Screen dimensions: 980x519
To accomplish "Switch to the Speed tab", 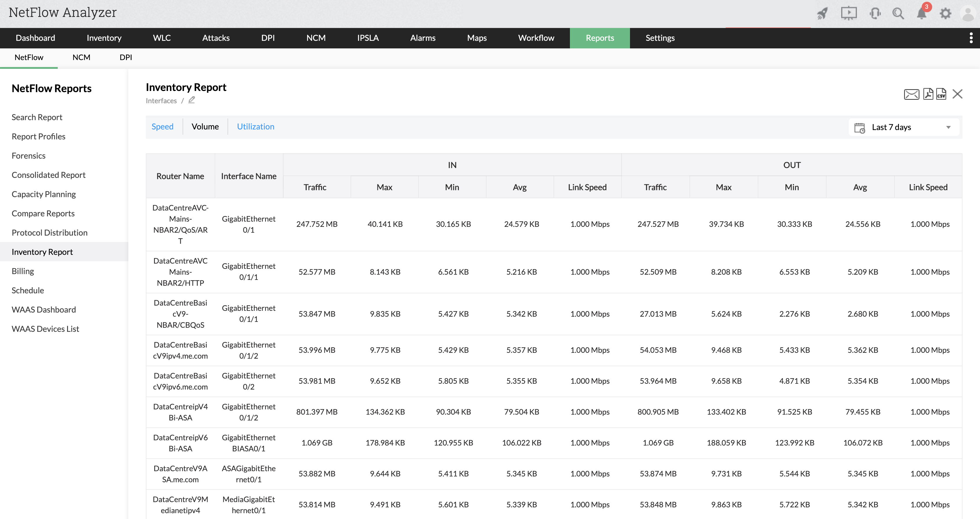I will coord(162,127).
